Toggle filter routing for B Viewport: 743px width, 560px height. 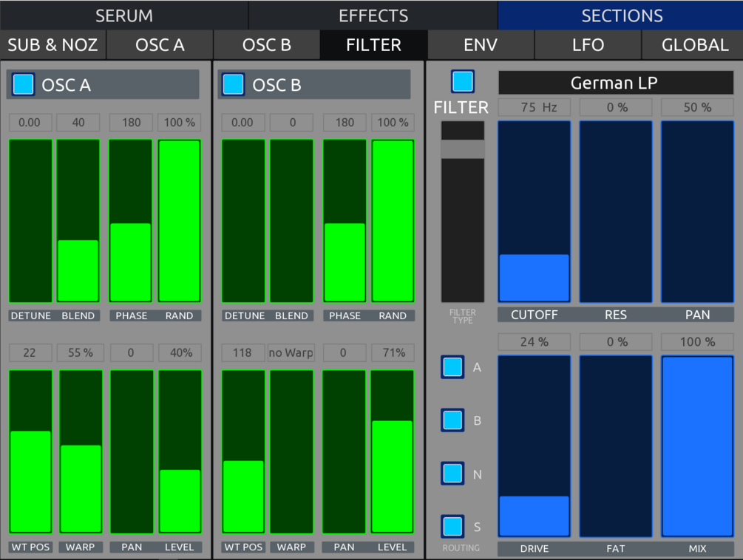[x=452, y=420]
